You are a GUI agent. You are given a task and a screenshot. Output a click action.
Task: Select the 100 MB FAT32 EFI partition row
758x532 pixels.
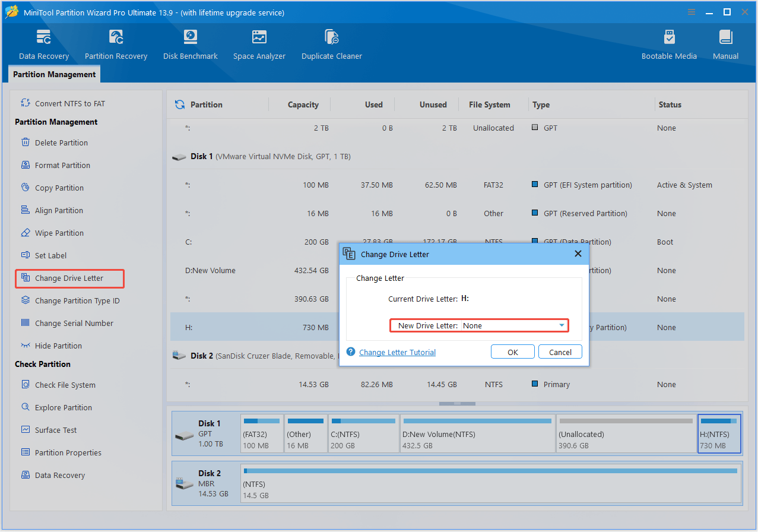click(x=457, y=185)
